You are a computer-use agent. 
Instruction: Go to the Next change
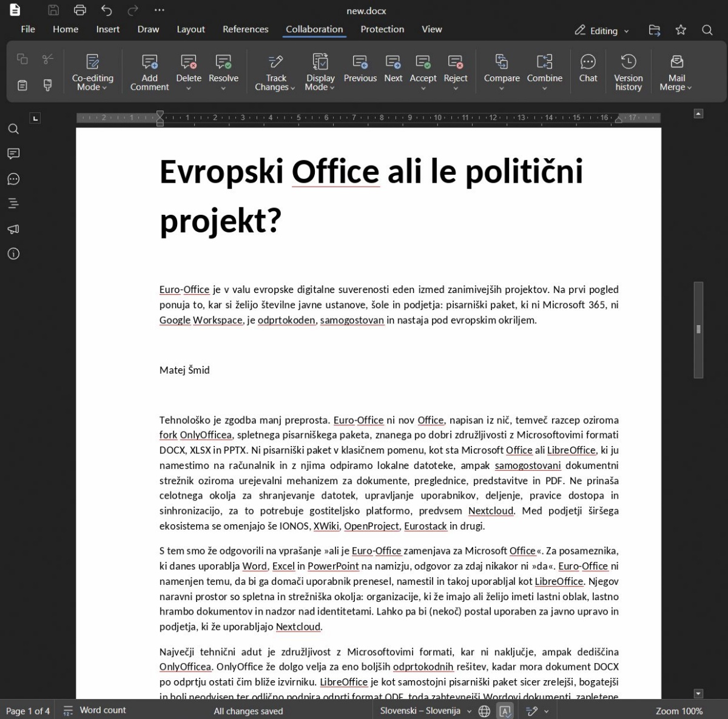393,68
